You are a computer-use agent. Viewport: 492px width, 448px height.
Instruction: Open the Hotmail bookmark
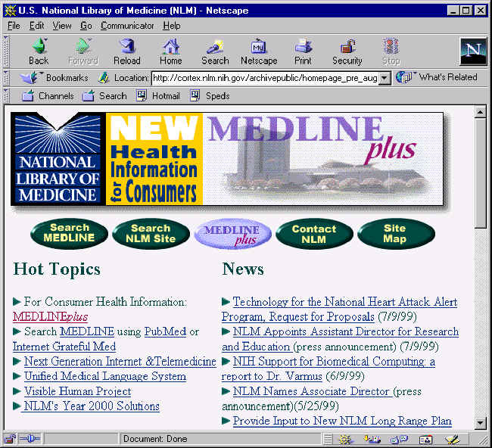(158, 95)
